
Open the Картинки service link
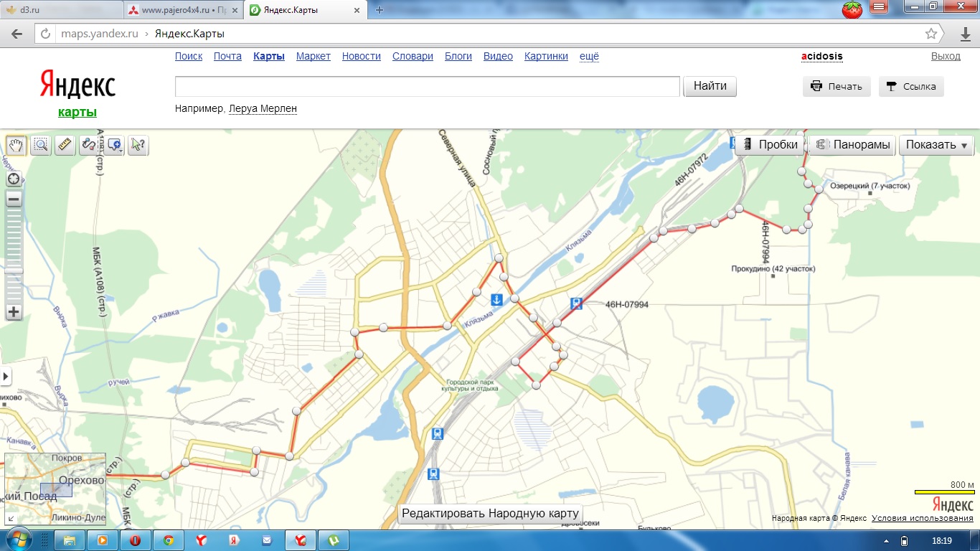coord(546,56)
